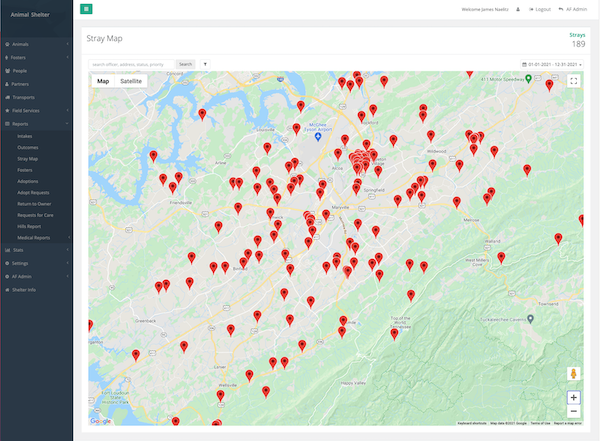This screenshot has width=600, height=441.
Task: Click the People icon in sidebar
Action: pyautogui.click(x=7, y=71)
